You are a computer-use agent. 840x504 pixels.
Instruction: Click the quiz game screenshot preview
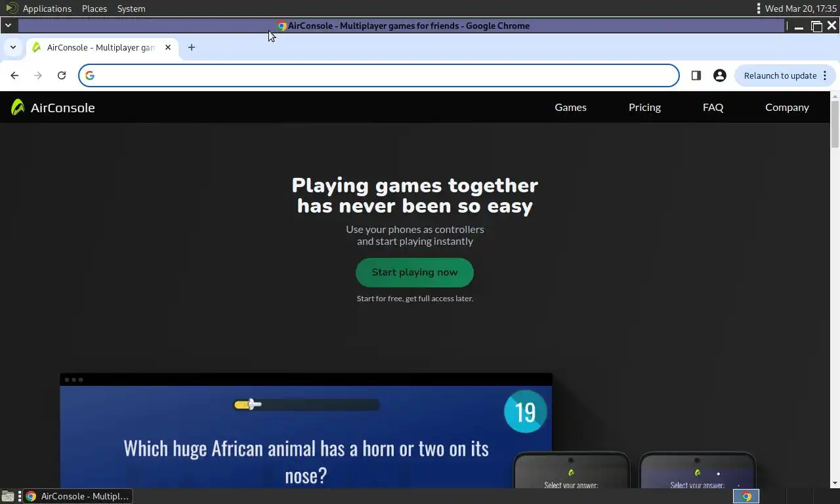click(306, 431)
